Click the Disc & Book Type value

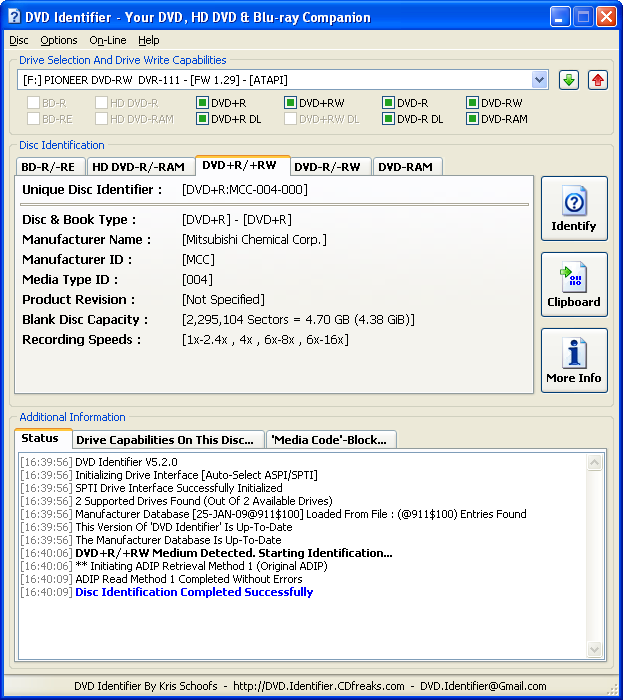(237, 220)
